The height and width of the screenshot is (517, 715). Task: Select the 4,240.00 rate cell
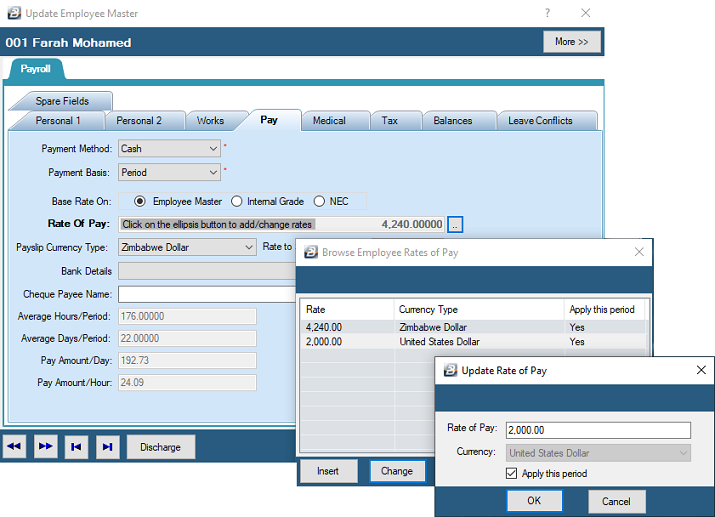347,327
